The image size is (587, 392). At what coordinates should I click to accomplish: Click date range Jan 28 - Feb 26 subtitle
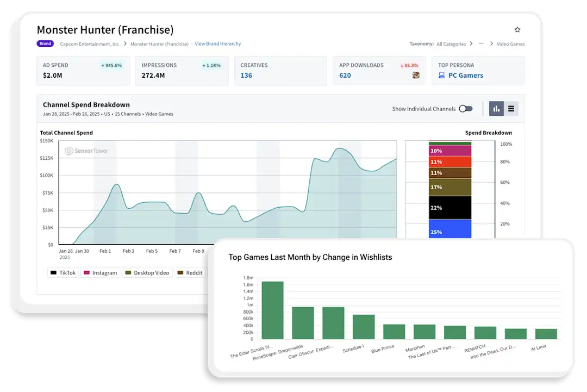[71, 114]
